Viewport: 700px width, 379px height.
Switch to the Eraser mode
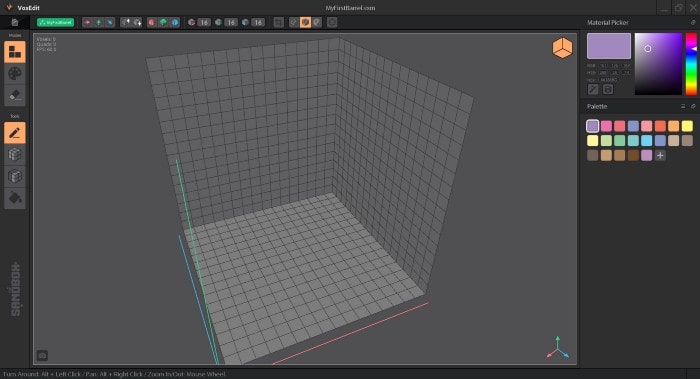(x=15, y=95)
